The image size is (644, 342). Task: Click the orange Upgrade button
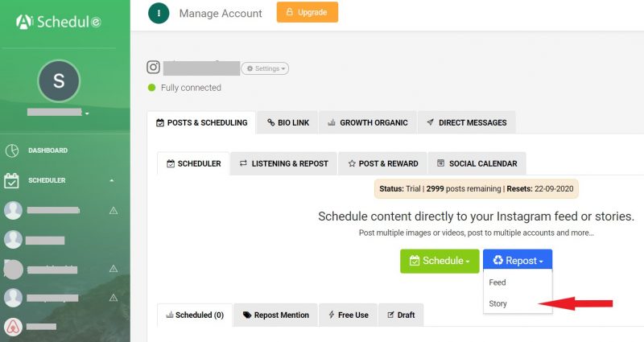(308, 12)
